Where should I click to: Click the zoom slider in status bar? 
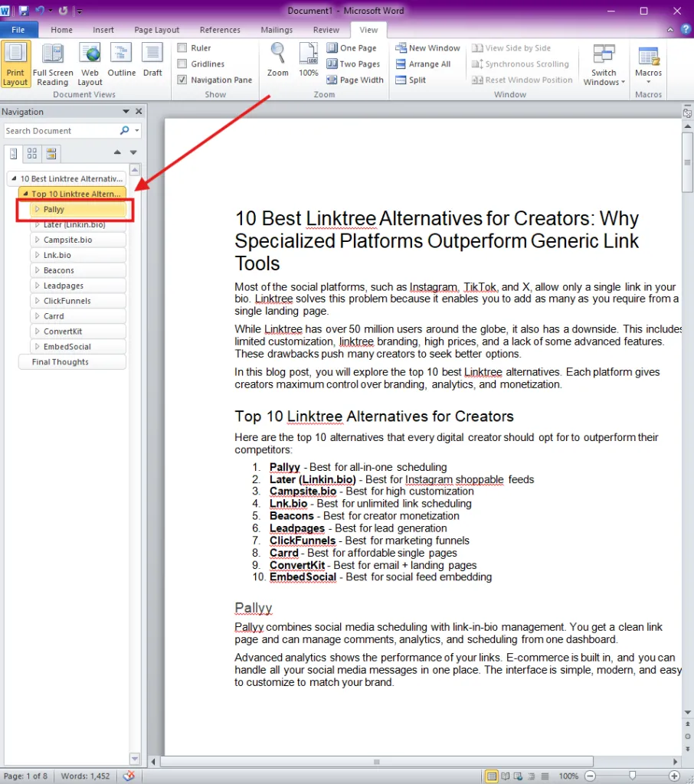click(x=633, y=776)
